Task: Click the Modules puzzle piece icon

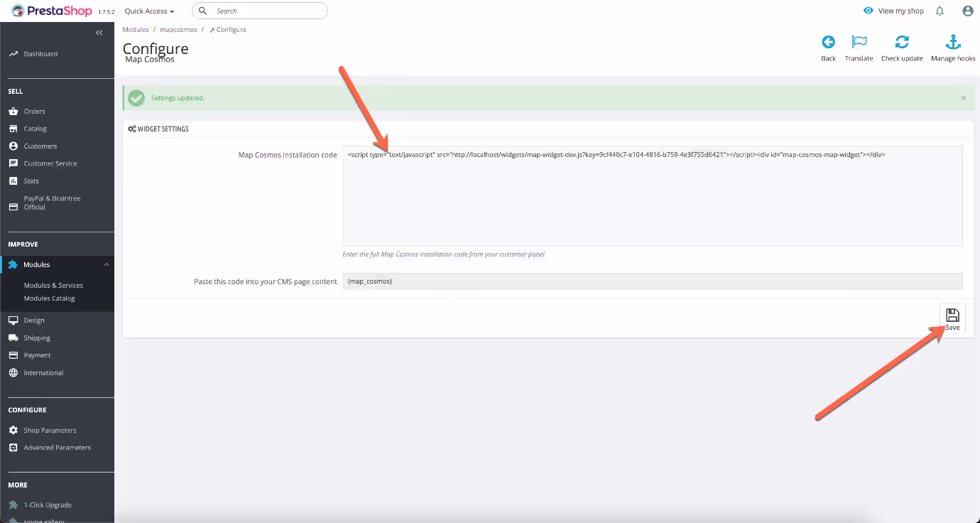Action: [13, 264]
